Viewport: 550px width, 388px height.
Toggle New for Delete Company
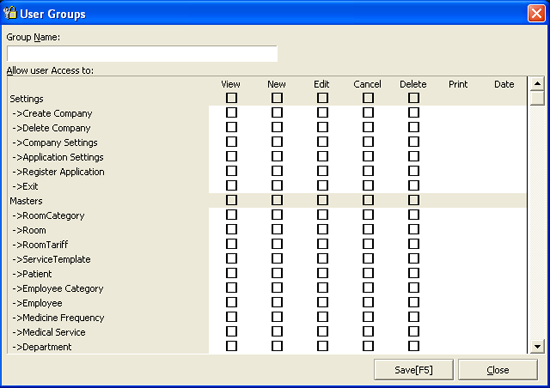pos(277,127)
